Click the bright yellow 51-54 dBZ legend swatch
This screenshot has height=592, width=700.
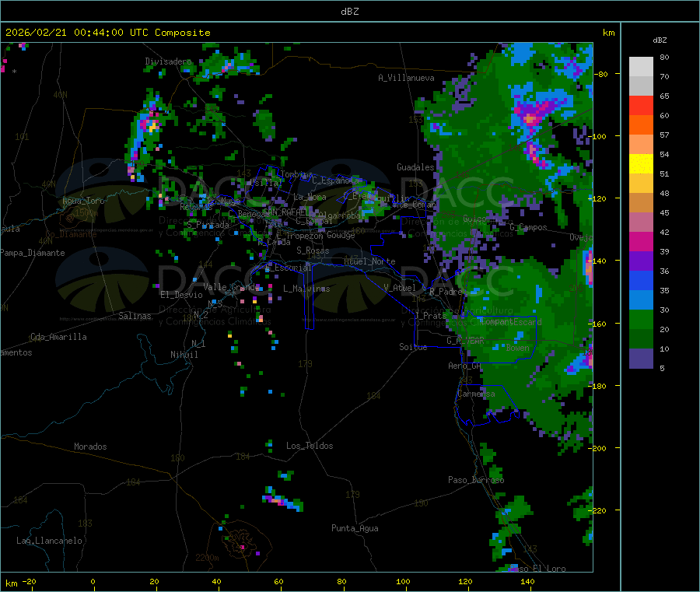pyautogui.click(x=641, y=164)
